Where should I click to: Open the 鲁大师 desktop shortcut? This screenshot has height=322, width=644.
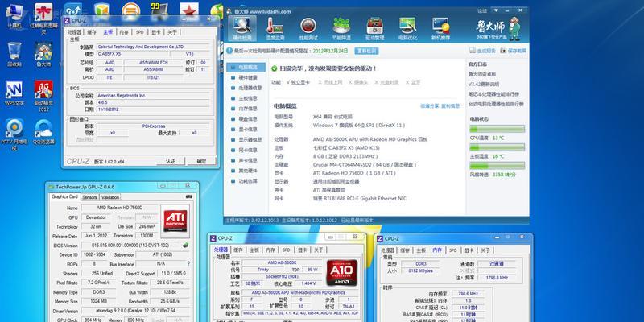[43, 54]
